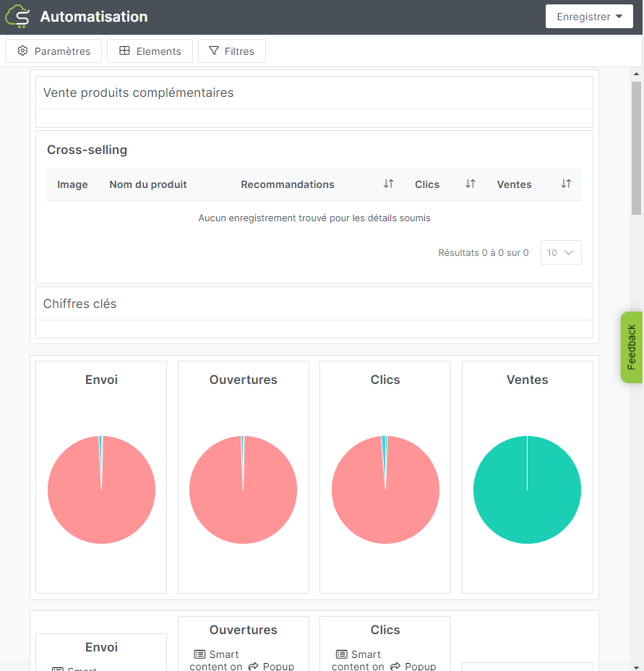This screenshot has height=671, width=644.
Task: Open the Filtres button
Action: pyautogui.click(x=231, y=51)
